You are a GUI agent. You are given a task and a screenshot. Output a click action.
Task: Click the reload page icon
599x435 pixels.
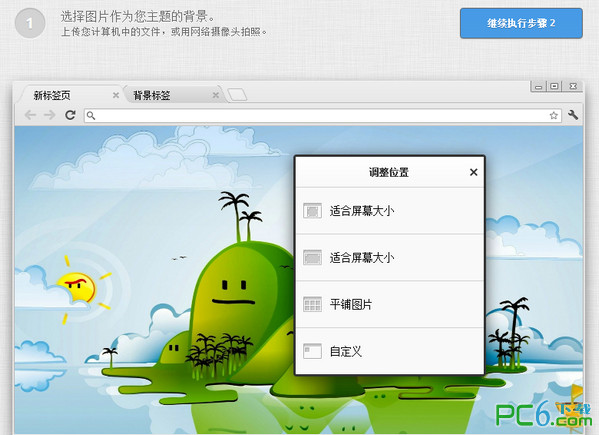70,115
